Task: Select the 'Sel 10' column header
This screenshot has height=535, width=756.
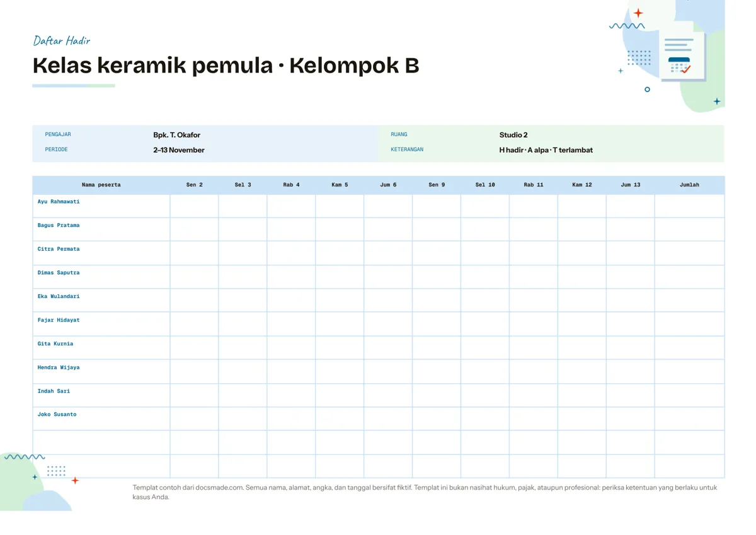Action: (485, 185)
